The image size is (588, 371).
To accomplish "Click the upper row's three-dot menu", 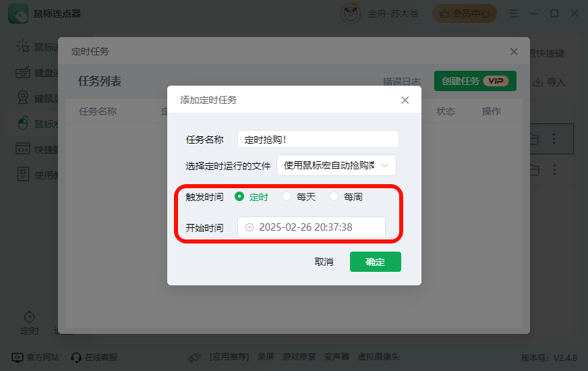I will coord(554,139).
